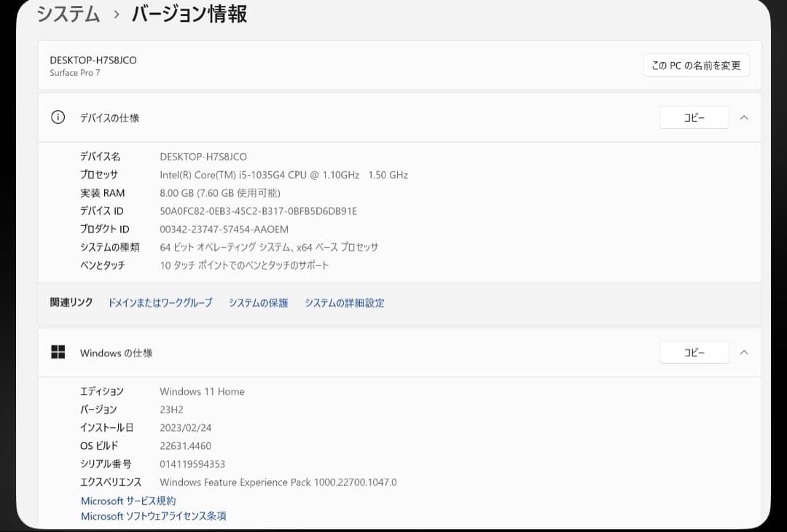Click the info icon beside デバイスの仕様
The width and height of the screenshot is (787, 532).
[x=58, y=117]
